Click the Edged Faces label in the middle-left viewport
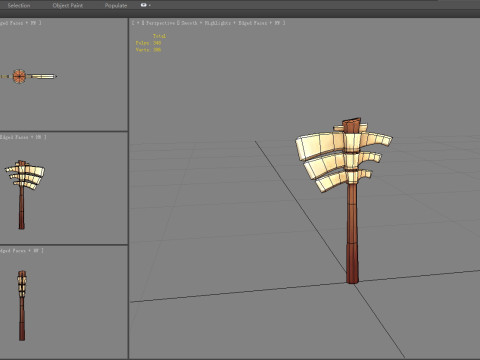This screenshot has width=480, height=360. click(14, 137)
